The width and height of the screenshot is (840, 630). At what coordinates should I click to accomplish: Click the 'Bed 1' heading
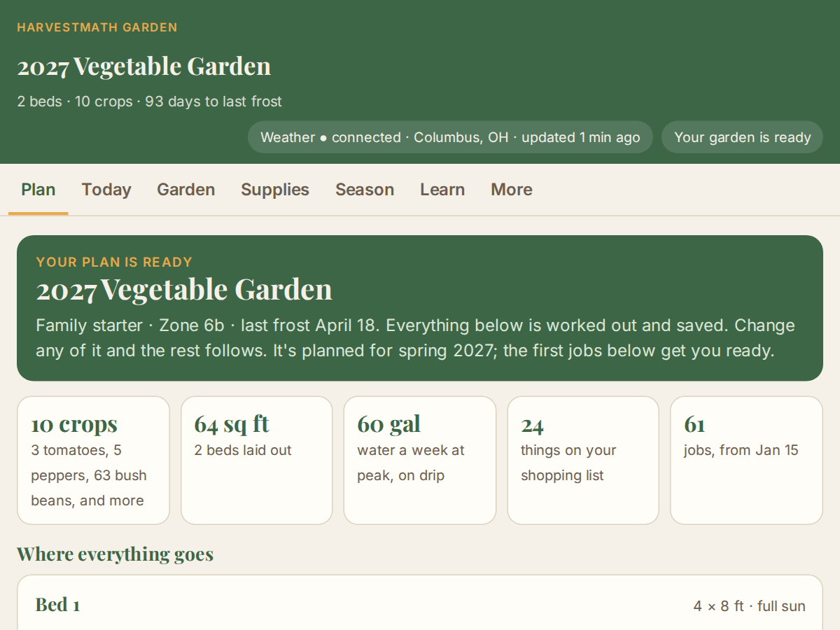click(57, 605)
